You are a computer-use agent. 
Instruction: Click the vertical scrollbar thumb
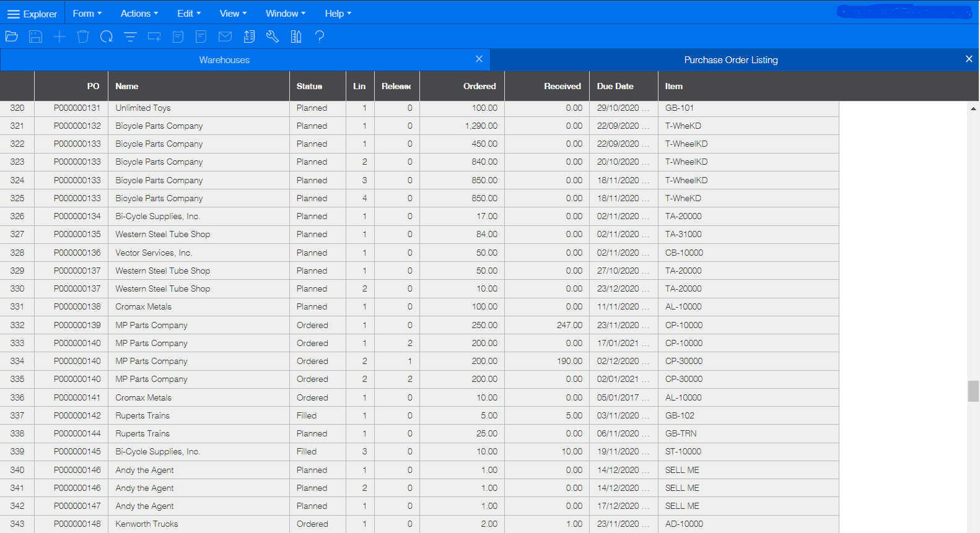[973, 391]
